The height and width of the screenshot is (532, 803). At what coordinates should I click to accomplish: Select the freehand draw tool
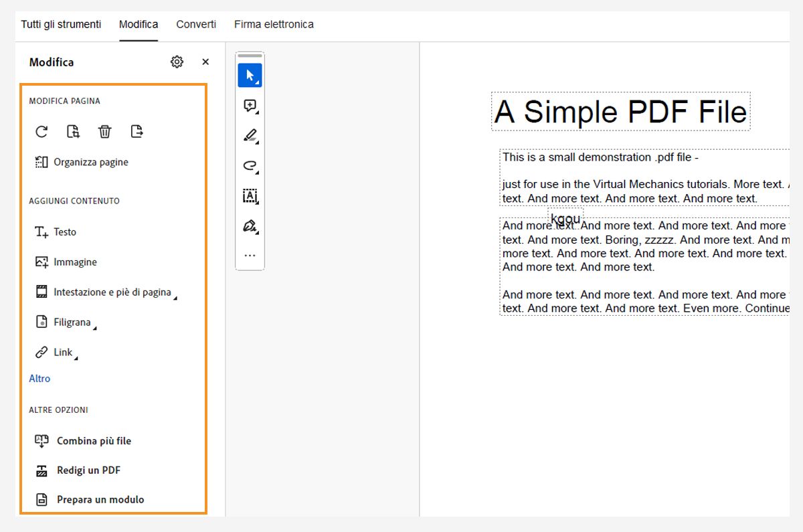pyautogui.click(x=250, y=166)
